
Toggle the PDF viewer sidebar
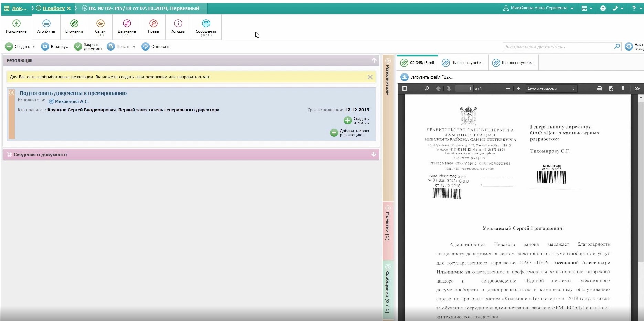(405, 89)
